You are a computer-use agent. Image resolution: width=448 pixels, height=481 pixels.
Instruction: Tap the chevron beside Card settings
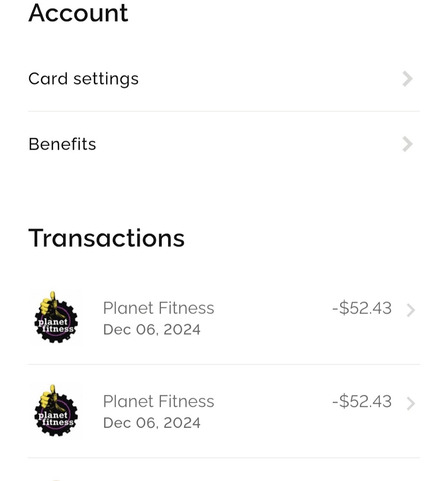click(x=407, y=78)
